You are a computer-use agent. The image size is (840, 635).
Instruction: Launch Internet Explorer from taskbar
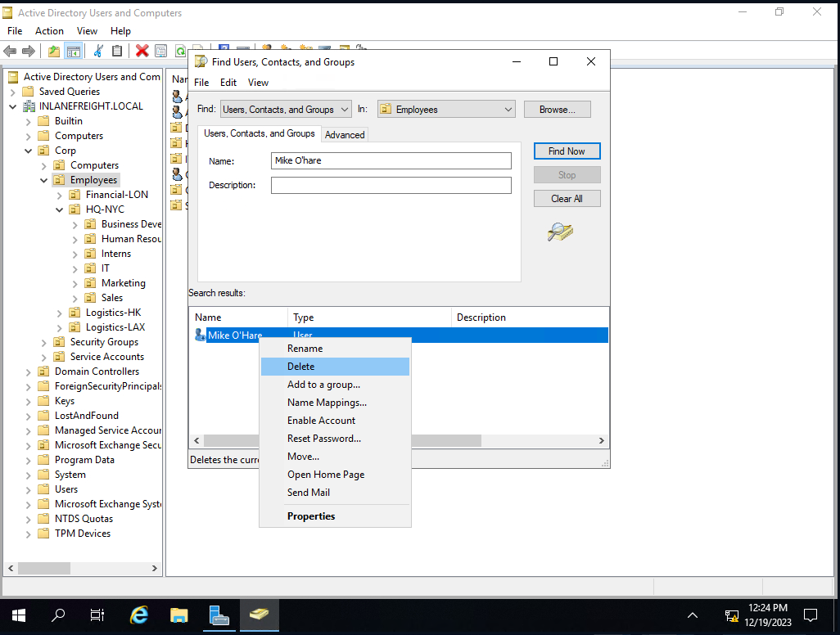click(x=138, y=615)
